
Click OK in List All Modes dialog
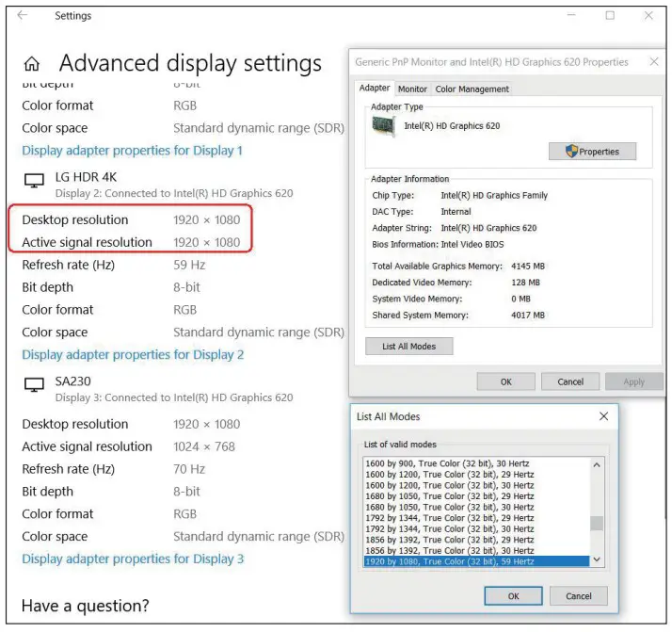point(514,596)
